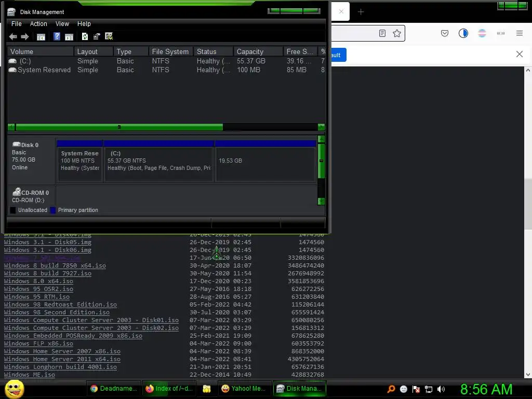Image resolution: width=532 pixels, height=399 pixels.
Task: Open Windows 95 OSR2.iso link
Action: [38, 289]
